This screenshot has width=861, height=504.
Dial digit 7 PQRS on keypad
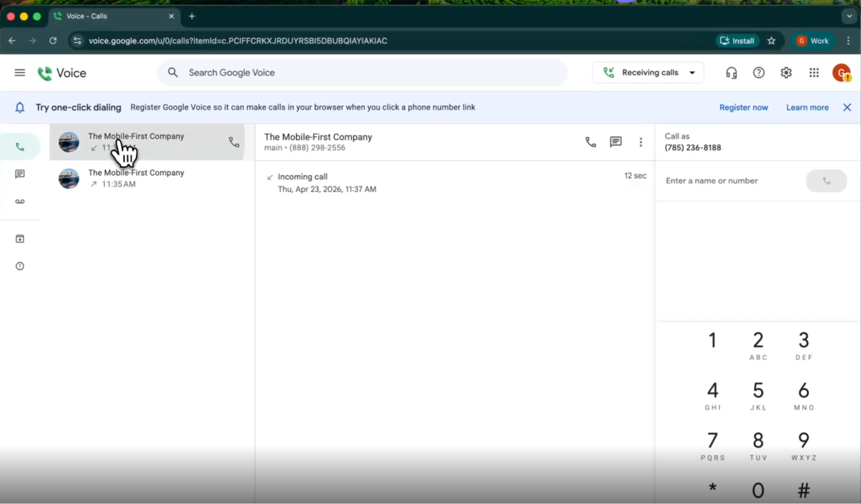pyautogui.click(x=712, y=445)
